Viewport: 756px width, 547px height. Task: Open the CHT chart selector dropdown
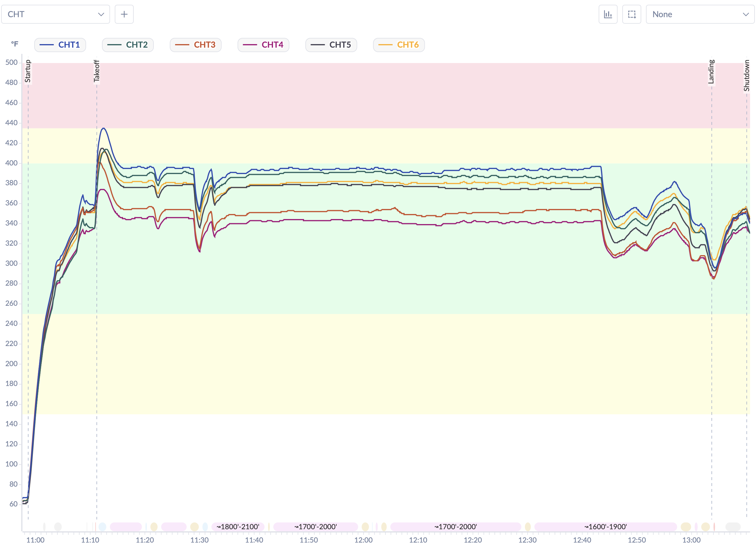(x=55, y=14)
